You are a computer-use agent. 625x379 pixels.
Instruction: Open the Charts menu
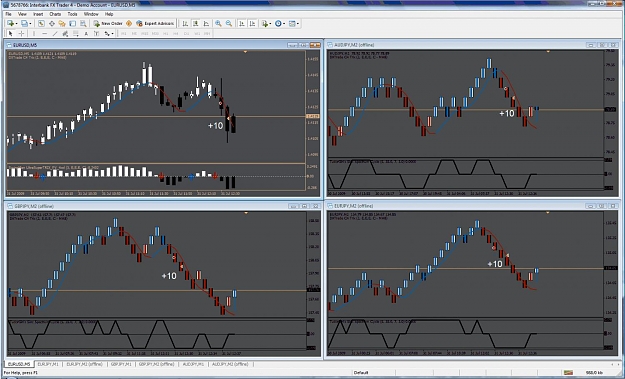click(x=55, y=14)
